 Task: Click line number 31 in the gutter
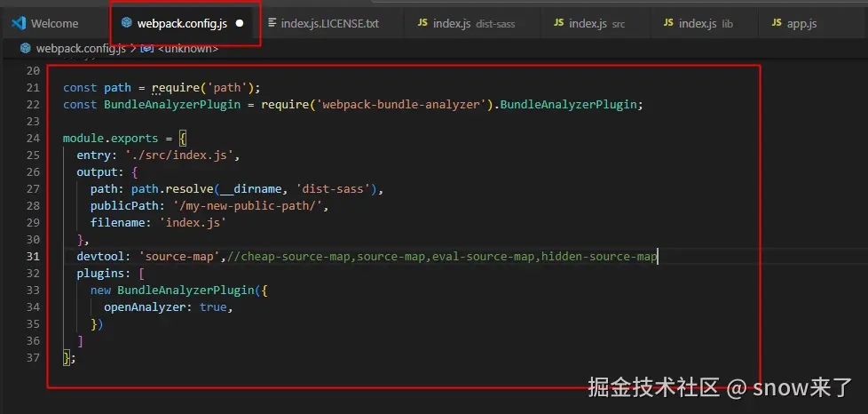coord(33,256)
